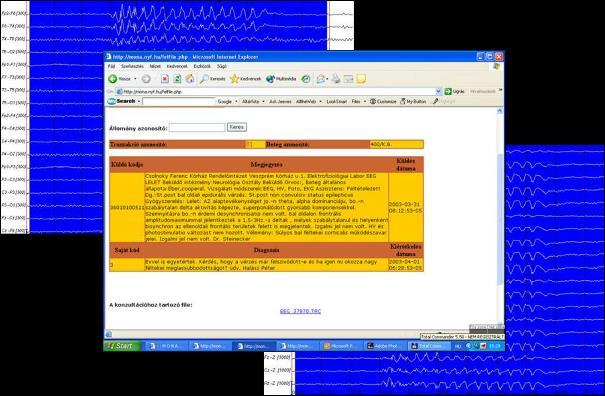Go back with the Vissza arrow
The width and height of the screenshot is (605, 396).
click(120, 79)
